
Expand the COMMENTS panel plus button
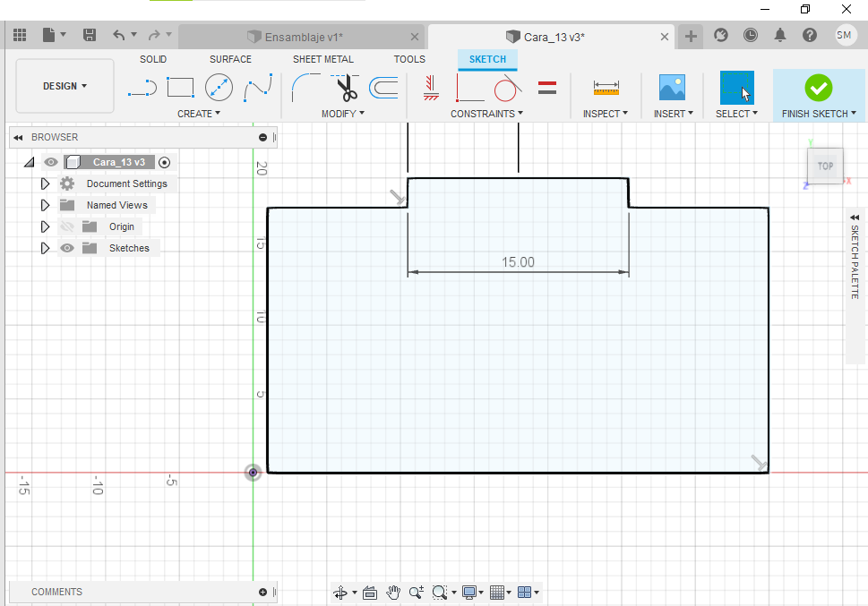coord(263,593)
